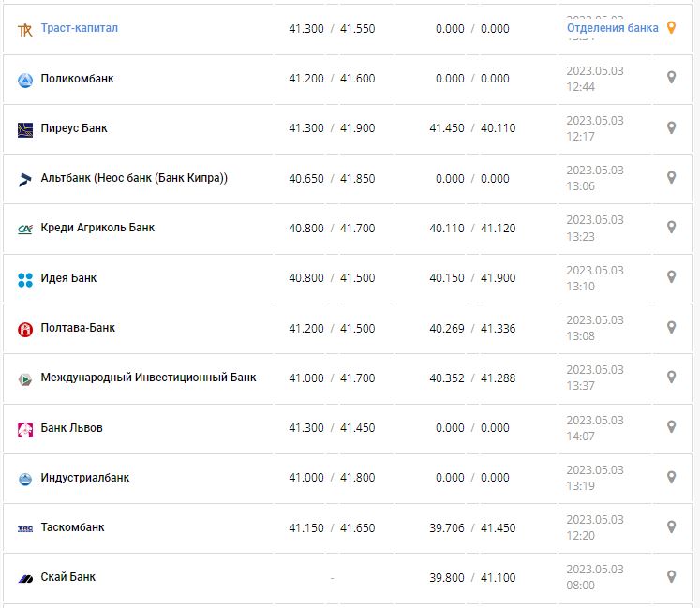
Task: Open the Полтава-Банк bank name link
Action: [78, 328]
